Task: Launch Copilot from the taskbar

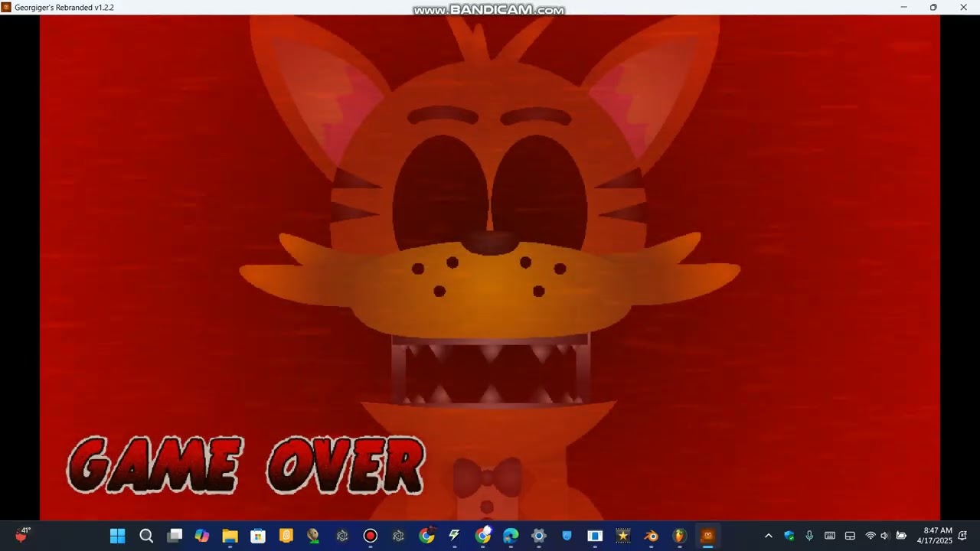Action: coord(202,536)
